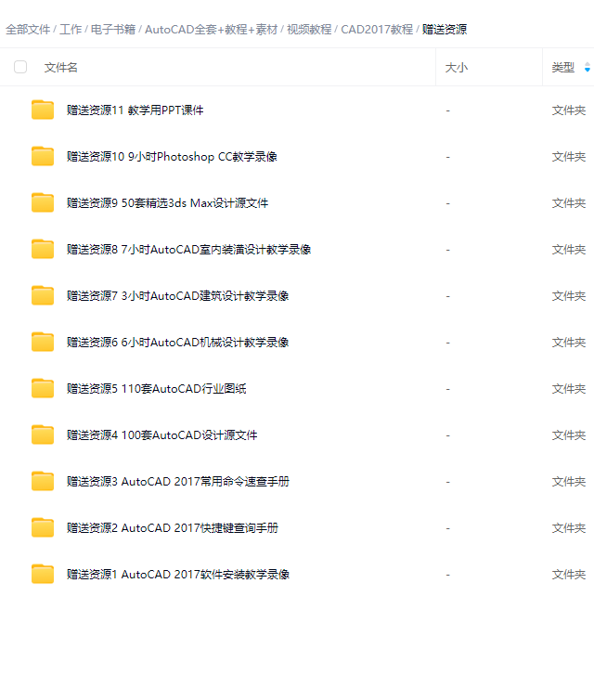The image size is (594, 700).
Task: Click folder icon of 赠送资源5 110套AutoCAD行业图纸
Action: click(43, 388)
